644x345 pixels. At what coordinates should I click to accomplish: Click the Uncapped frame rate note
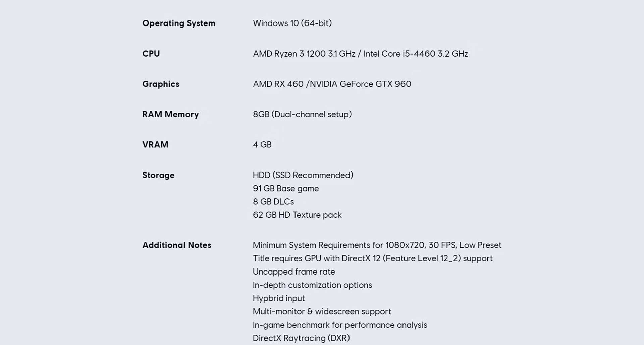click(294, 272)
